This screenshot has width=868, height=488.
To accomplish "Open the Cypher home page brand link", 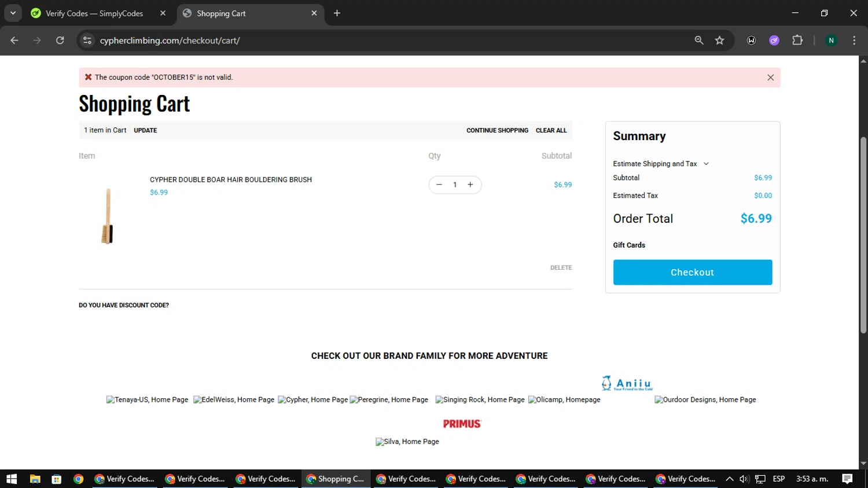I will [313, 399].
